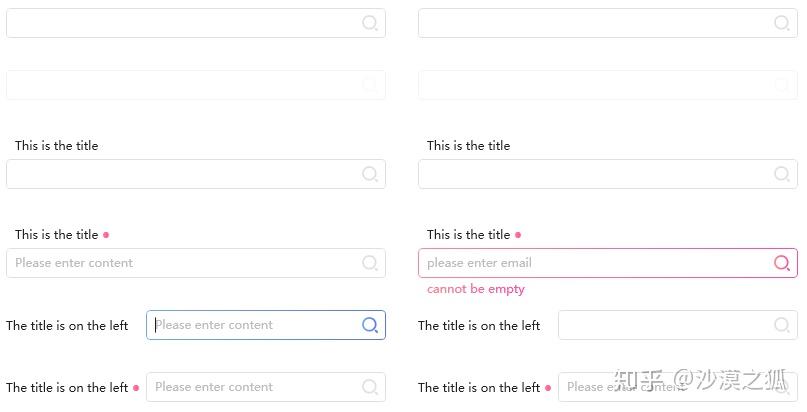Tap the search icon in the right required "title is on the left" field
The height and width of the screenshot is (412, 807).
point(782,387)
